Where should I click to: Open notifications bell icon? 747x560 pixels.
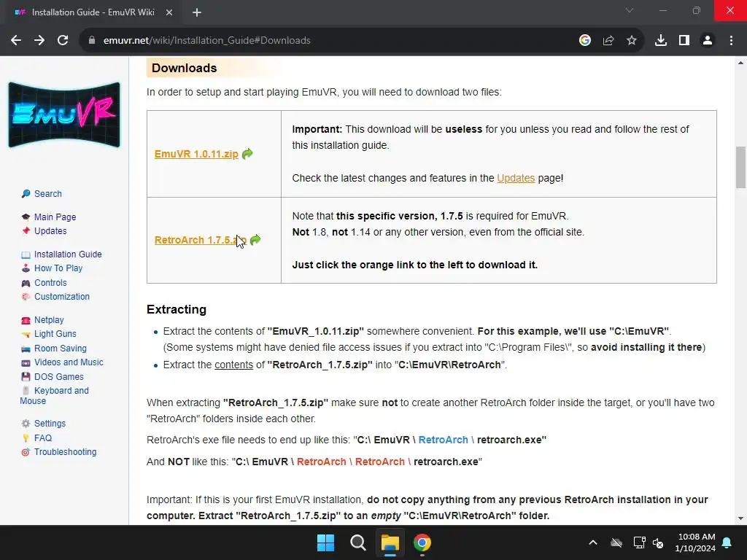pos(727,542)
